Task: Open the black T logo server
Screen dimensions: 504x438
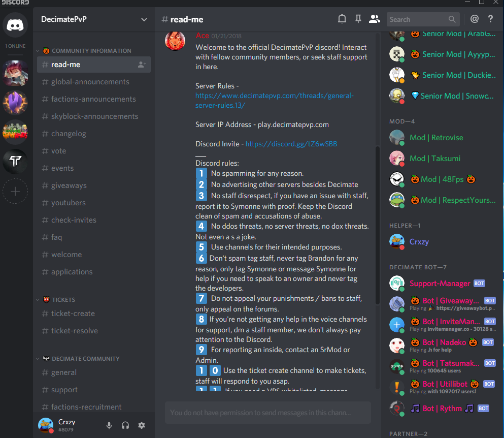Action: click(15, 161)
